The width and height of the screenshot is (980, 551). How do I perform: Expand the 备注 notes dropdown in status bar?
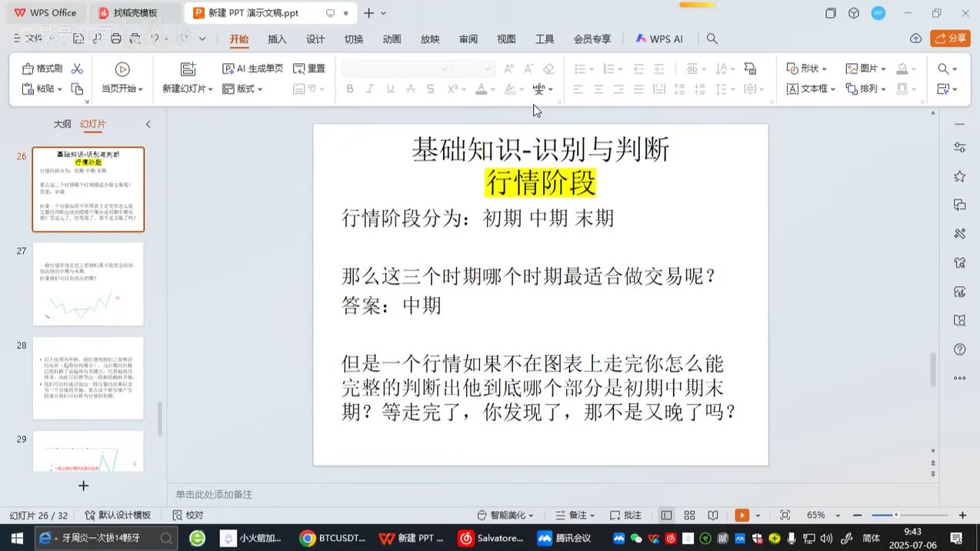pos(592,516)
